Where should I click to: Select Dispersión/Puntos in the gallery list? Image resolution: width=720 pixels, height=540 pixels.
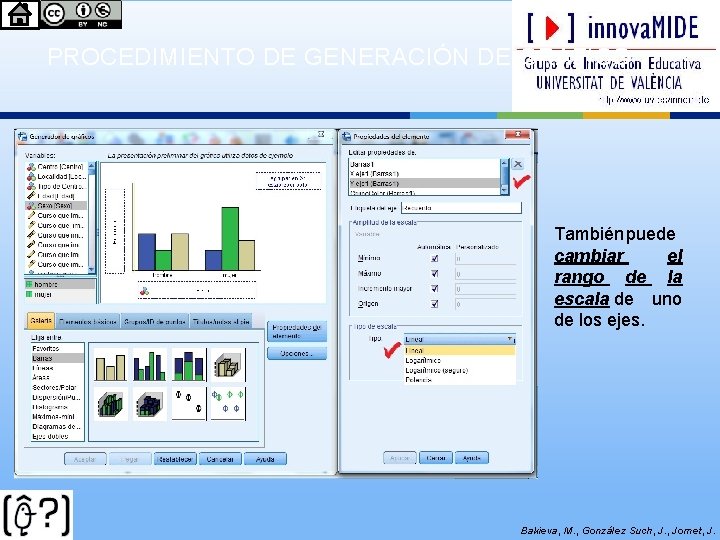(57, 397)
